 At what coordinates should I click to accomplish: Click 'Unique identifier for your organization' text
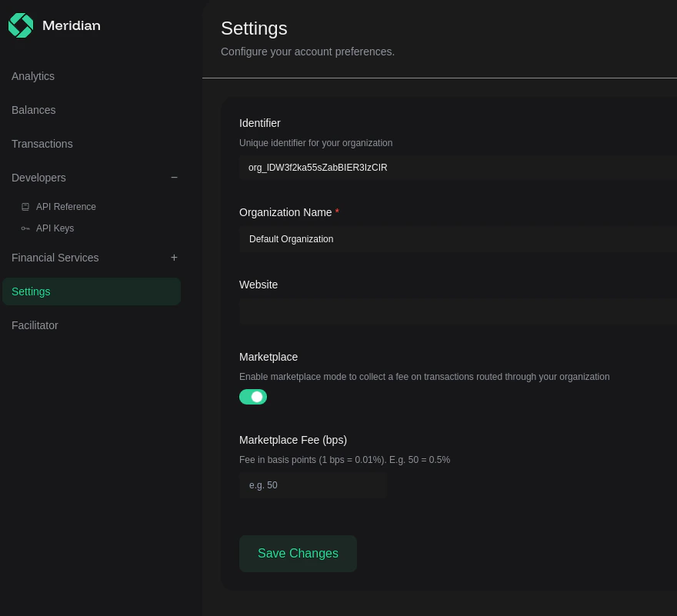click(315, 143)
